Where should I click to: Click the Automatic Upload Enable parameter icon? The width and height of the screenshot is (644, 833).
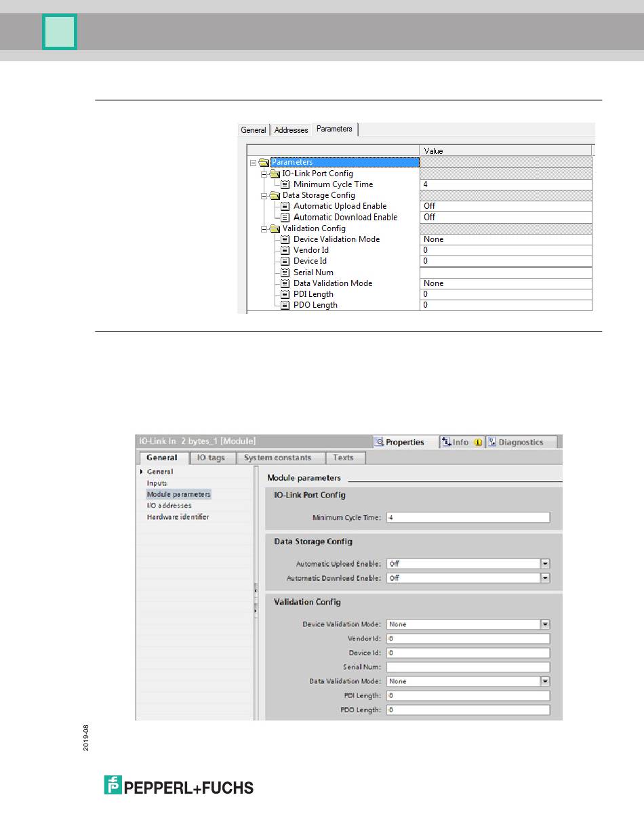(x=285, y=206)
